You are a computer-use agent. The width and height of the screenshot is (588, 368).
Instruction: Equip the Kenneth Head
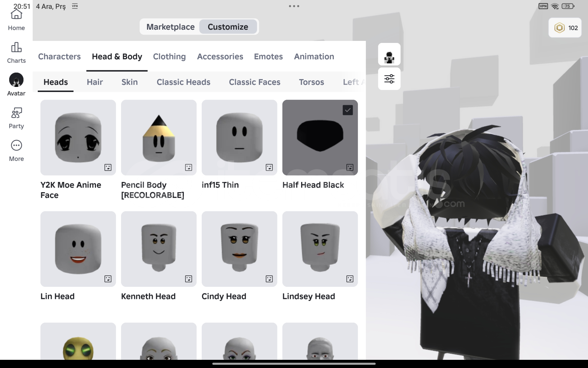pyautogui.click(x=159, y=249)
